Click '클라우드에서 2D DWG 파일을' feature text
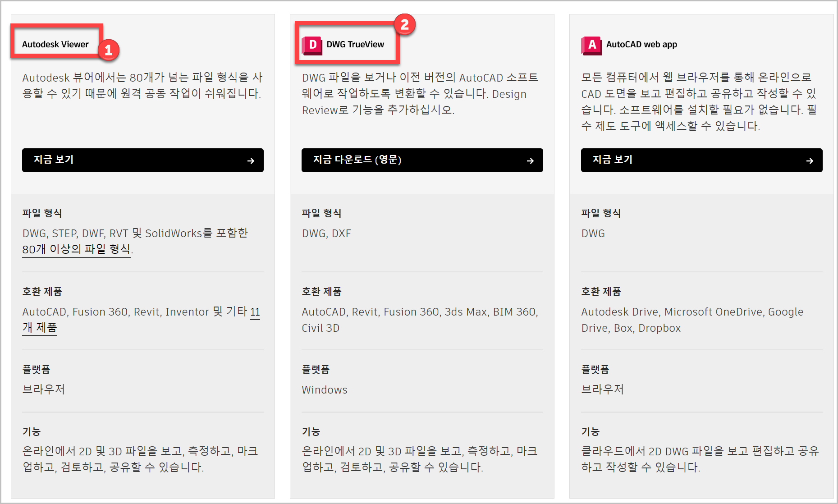This screenshot has height=504, width=838. click(x=700, y=459)
